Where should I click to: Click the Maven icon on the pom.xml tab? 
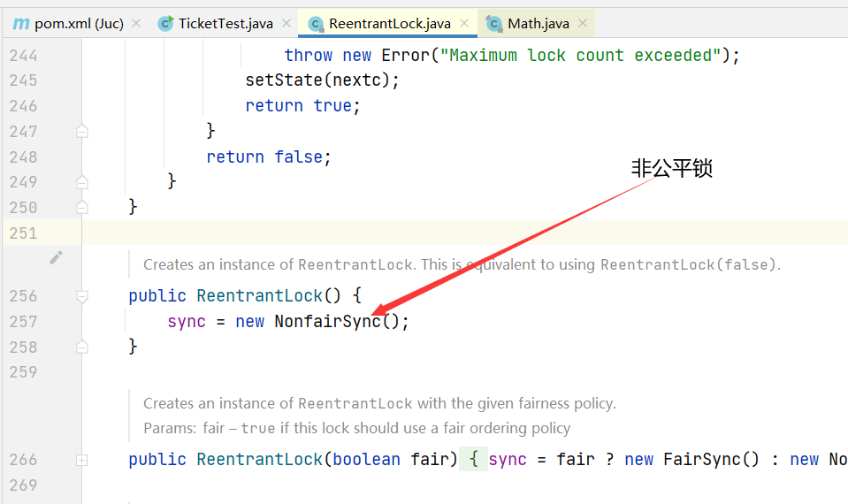[21, 24]
